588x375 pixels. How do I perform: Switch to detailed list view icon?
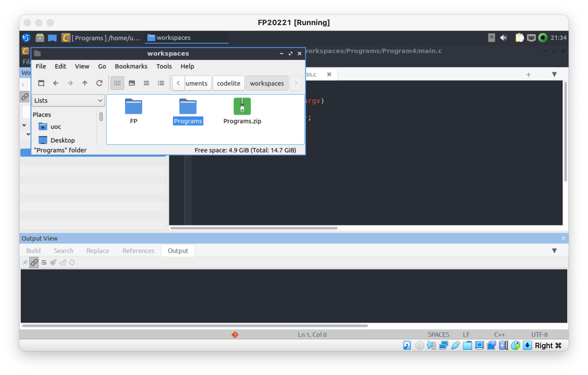pyautogui.click(x=161, y=83)
